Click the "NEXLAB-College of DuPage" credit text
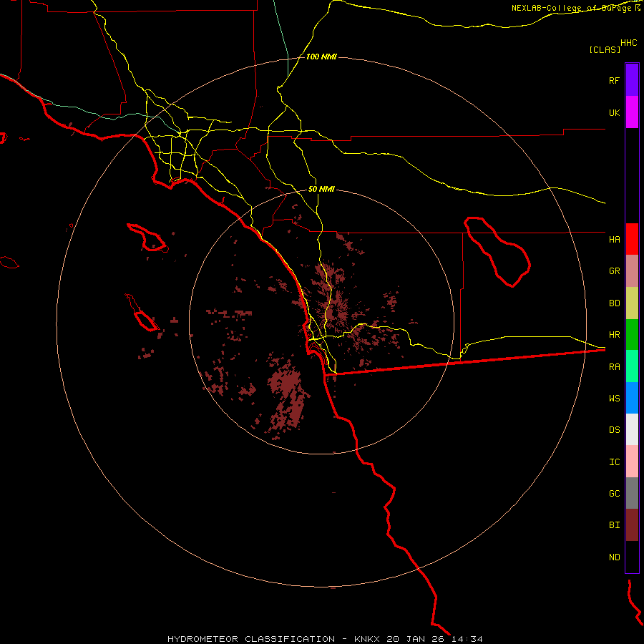 [571, 8]
